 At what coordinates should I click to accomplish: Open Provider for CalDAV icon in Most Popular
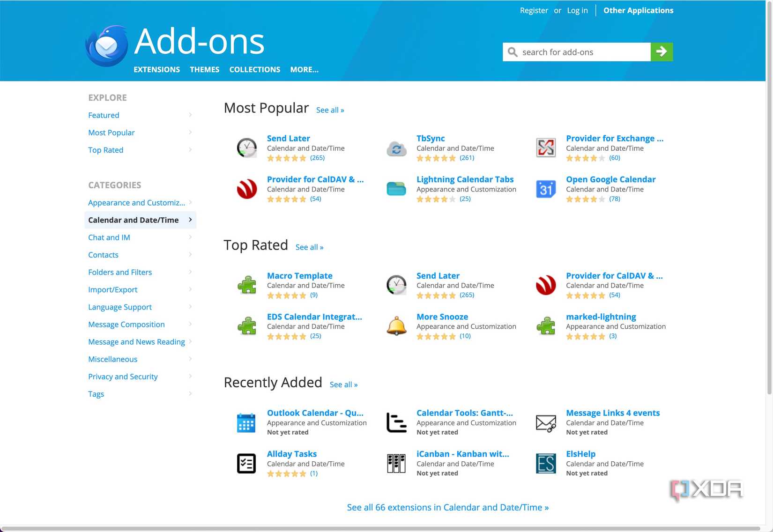click(247, 189)
